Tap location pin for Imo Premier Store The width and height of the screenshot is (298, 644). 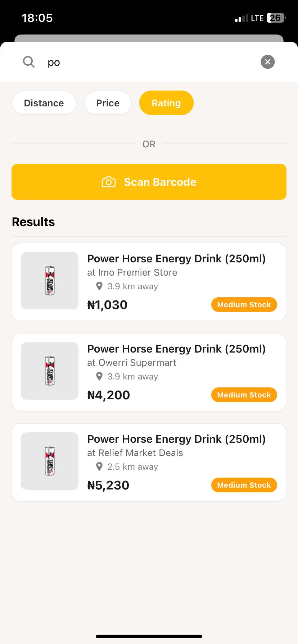tap(99, 286)
